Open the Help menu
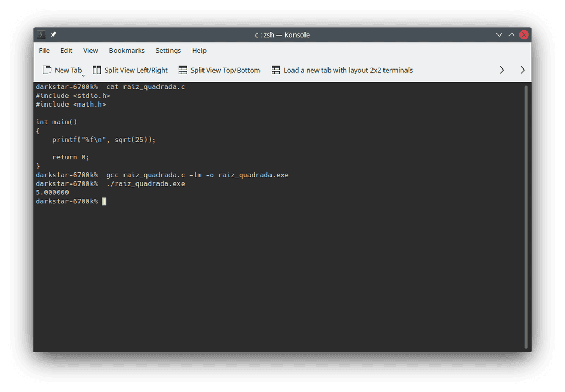Screen dimensions: 565x392 (199, 50)
